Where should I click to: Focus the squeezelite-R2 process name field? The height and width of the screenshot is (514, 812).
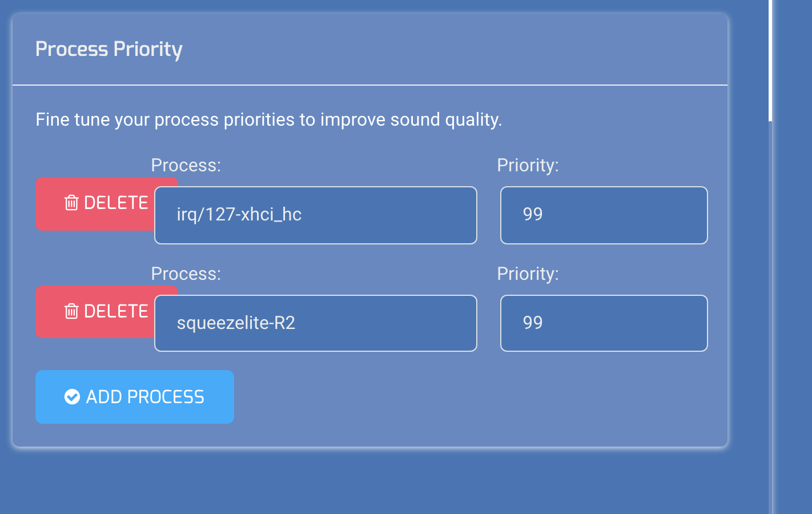(x=316, y=323)
